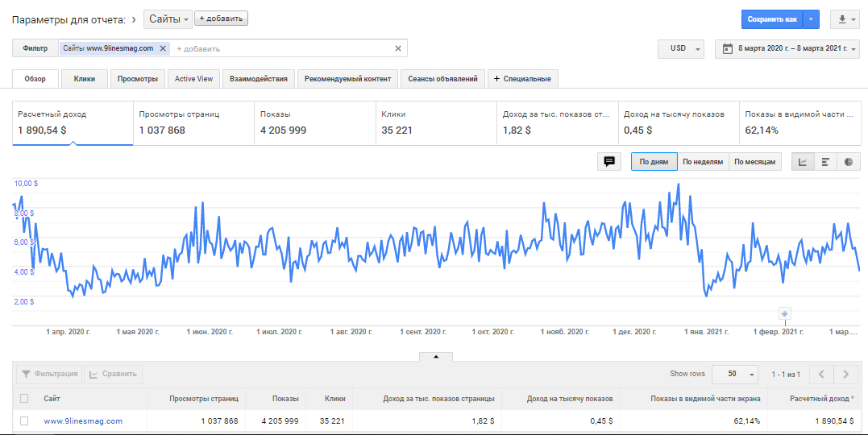Click the Сохранить как button

pos(772,19)
